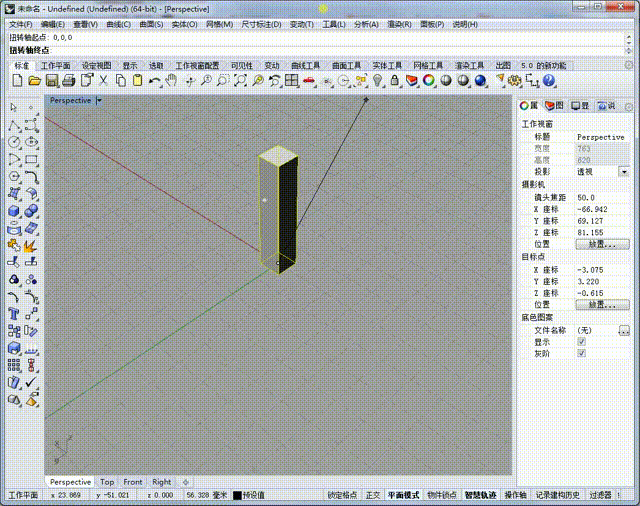Open the 实体(O) Solid menu
The width and height of the screenshot is (640, 506).
[184, 24]
